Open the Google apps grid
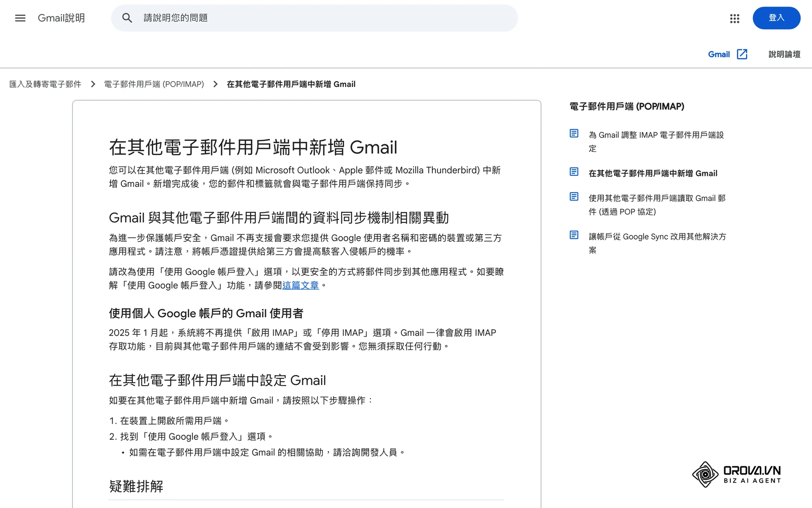The width and height of the screenshot is (812, 508). 734,19
